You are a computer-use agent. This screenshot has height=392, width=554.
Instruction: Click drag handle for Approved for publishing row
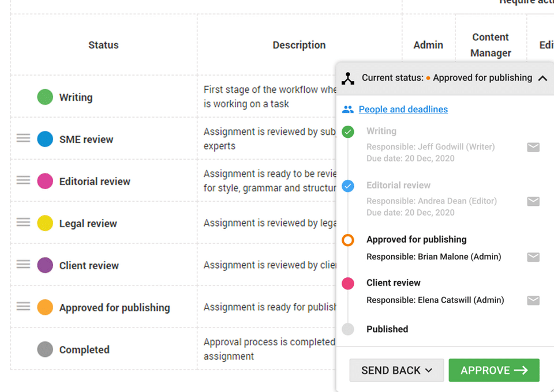(23, 307)
